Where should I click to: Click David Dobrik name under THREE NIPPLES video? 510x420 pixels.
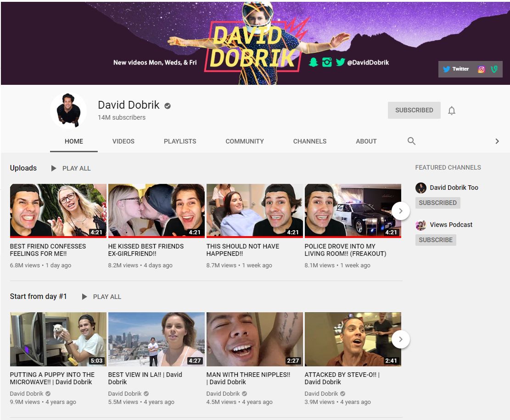click(223, 393)
